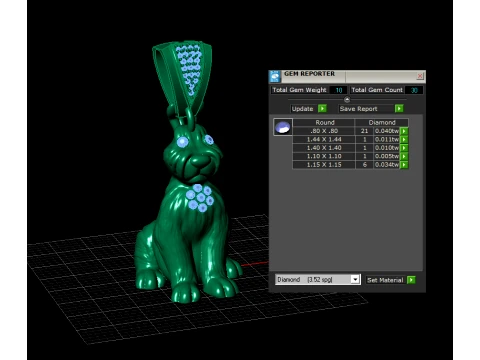This screenshot has width=480, height=360.
Task: Select the 1.15 X 1.15 size cell
Action: 324,165
